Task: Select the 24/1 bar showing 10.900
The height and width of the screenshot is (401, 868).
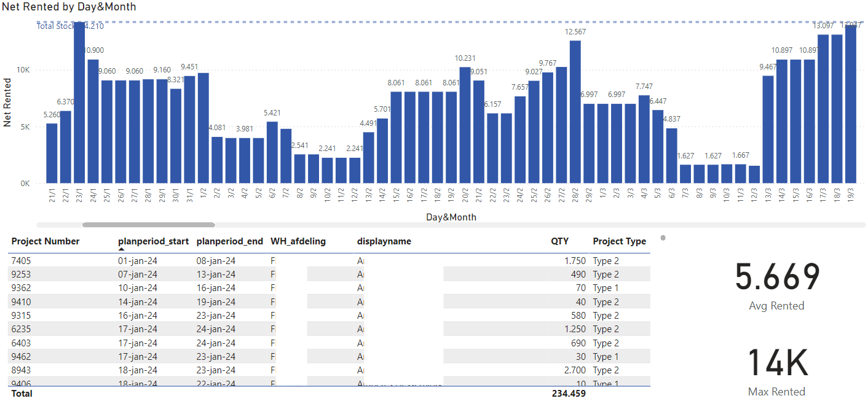Action: [x=93, y=121]
